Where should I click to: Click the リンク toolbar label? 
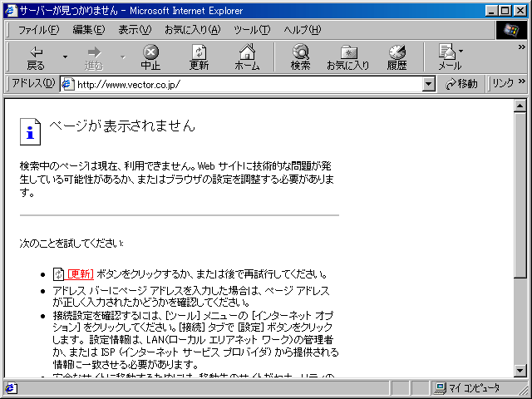point(503,83)
